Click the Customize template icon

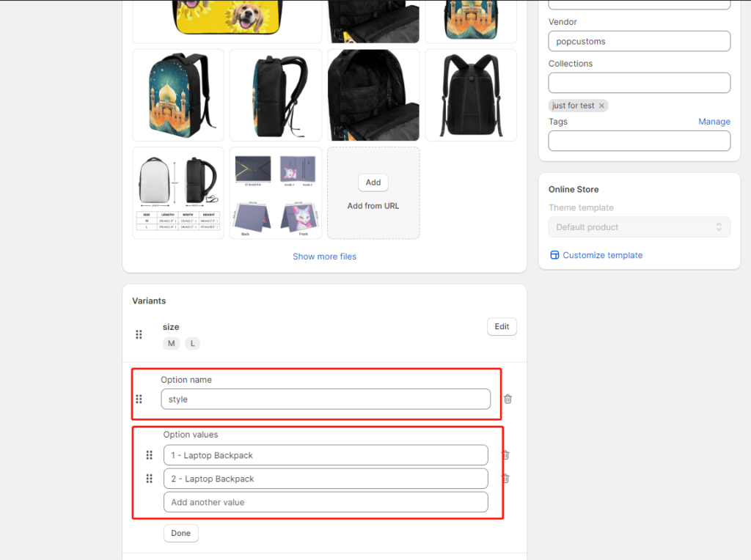point(554,255)
